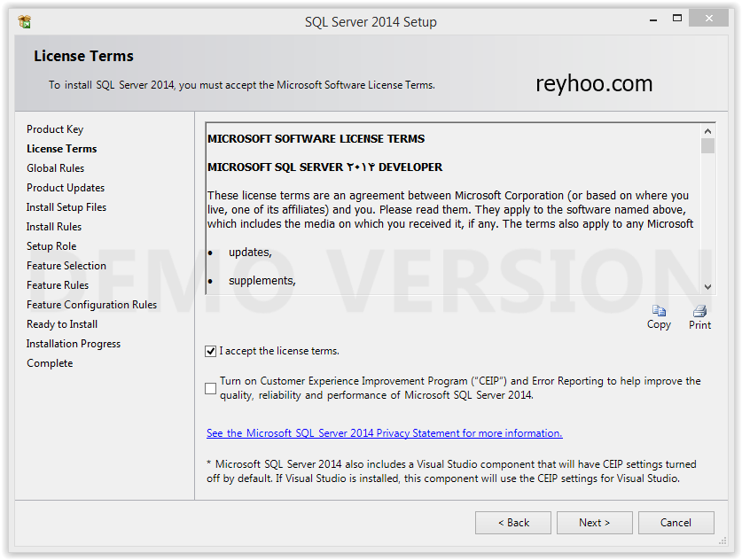Click the SQL Server setup title bar icon

(25, 22)
